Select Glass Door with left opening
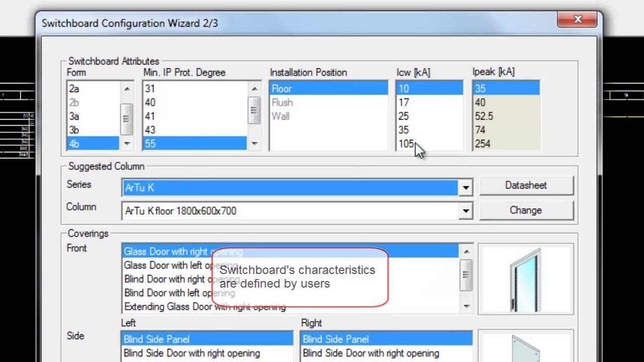The image size is (644, 362). pos(290,265)
